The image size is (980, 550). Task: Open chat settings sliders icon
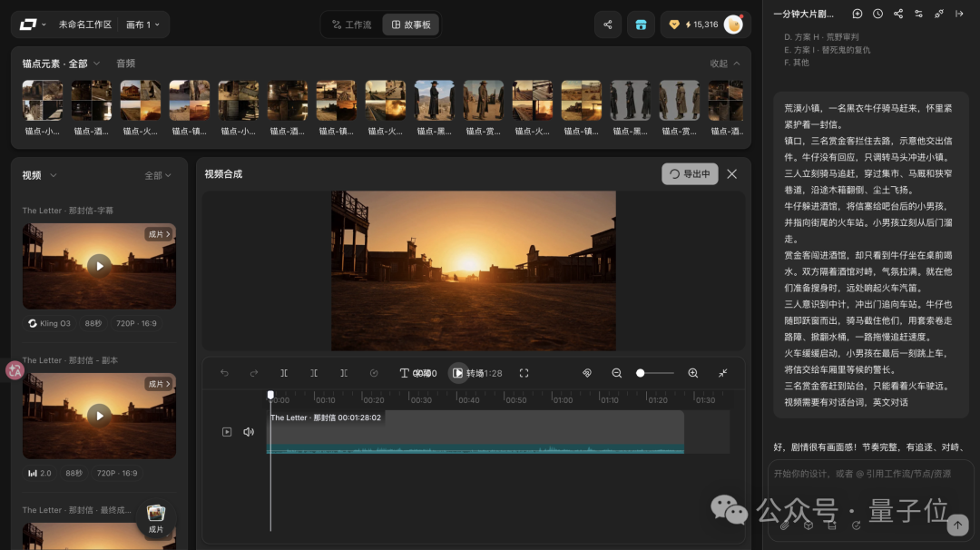pos(918,14)
